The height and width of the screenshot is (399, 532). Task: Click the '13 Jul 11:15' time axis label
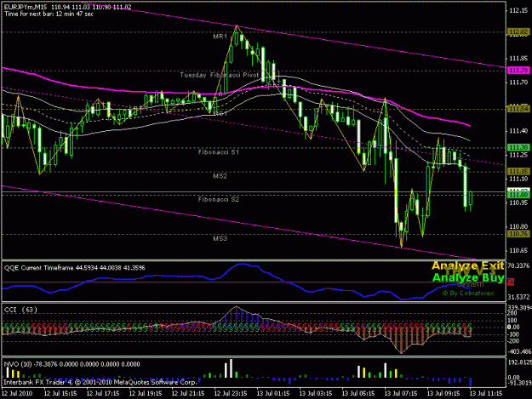coord(486,393)
